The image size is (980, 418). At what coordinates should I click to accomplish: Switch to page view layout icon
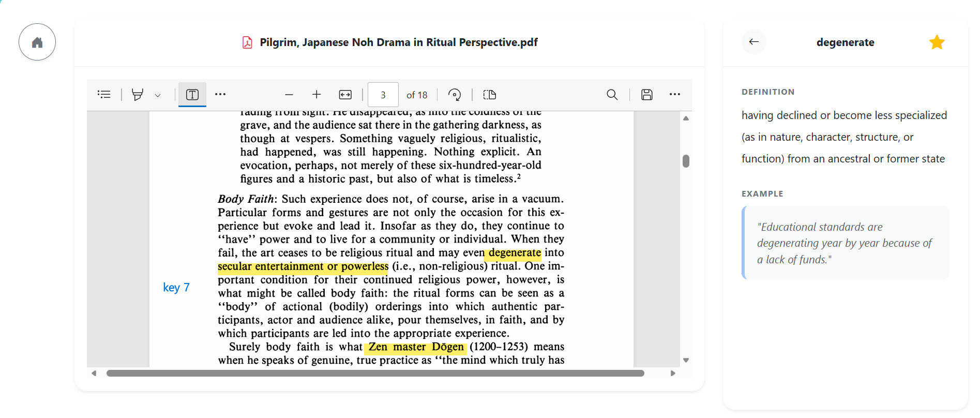[489, 95]
